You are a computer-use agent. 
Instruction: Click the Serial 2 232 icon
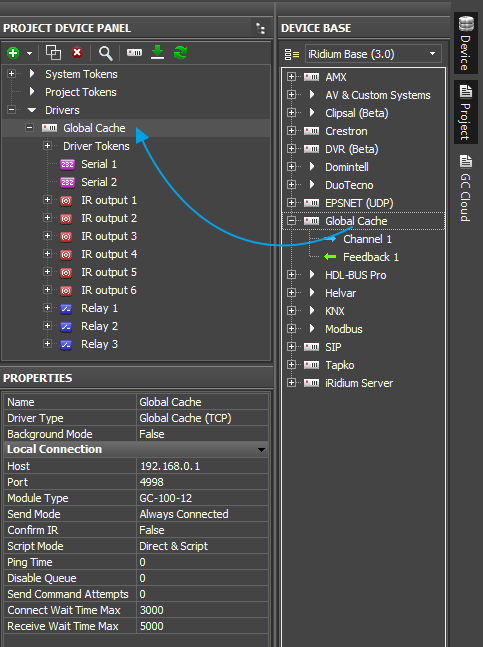[x=67, y=182]
